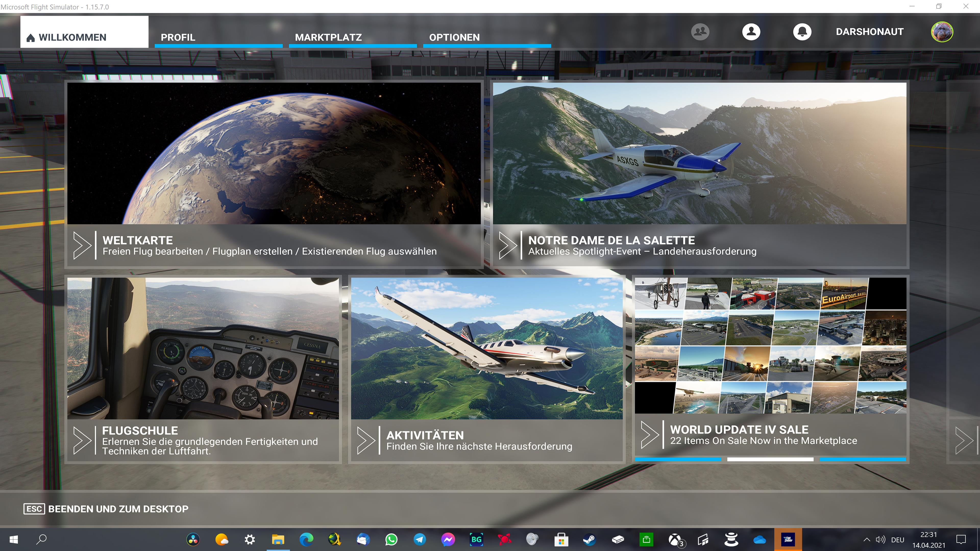Open the Aktivitäten aircraft image tile

point(487,348)
